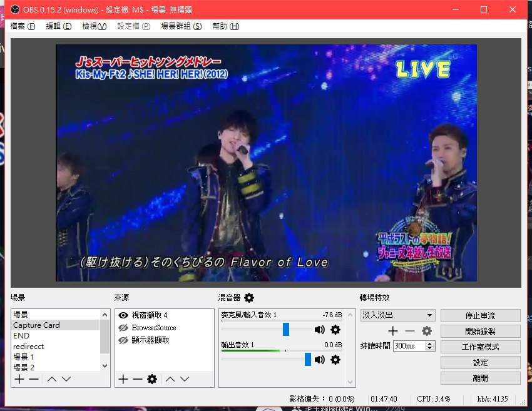Screen dimensions: 532x411
Task: Move source down in list
Action: tap(185, 379)
